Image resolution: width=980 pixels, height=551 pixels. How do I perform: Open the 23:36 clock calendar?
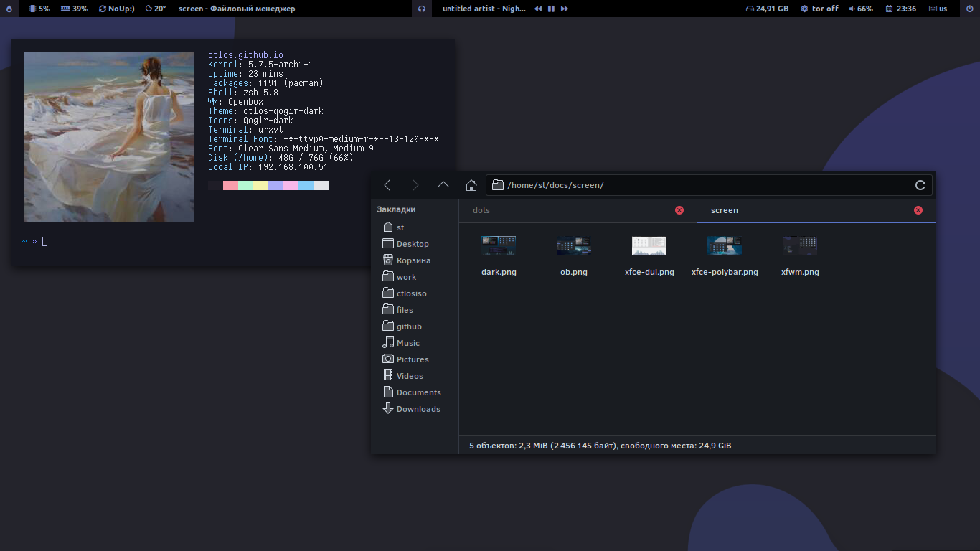900,9
